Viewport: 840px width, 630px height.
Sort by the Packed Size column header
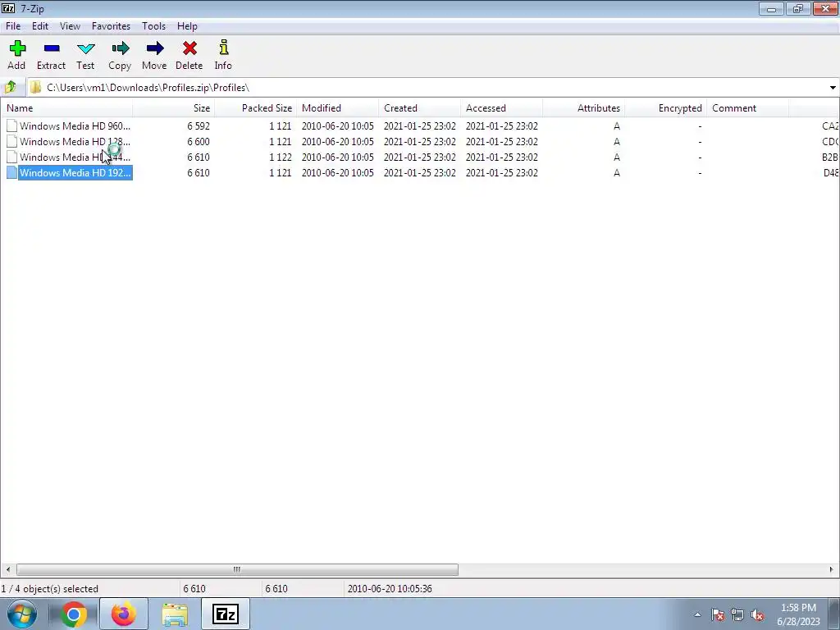(256, 107)
